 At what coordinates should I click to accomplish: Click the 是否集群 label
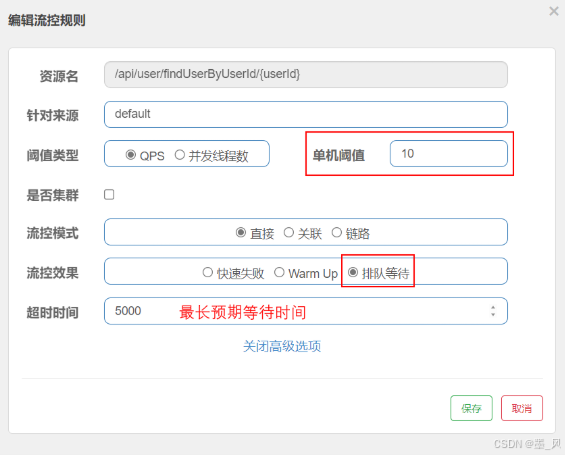(53, 195)
